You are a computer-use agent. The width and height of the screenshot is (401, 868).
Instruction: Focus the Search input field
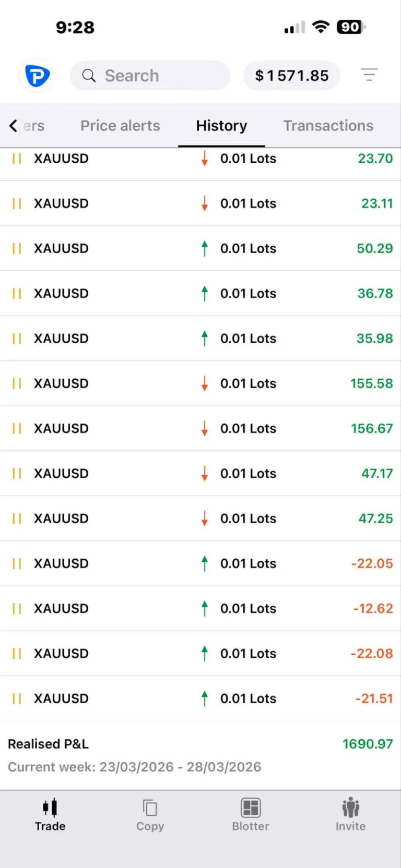157,76
